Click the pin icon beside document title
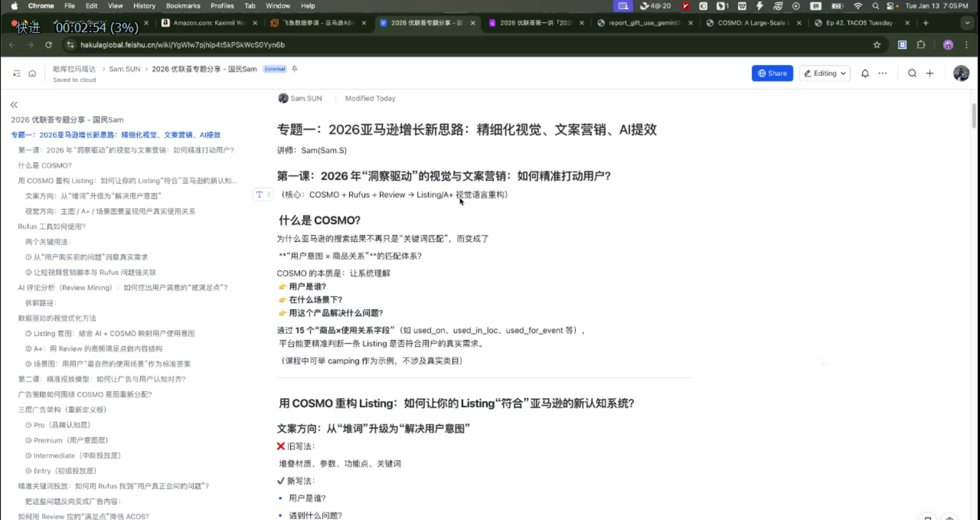980x520 pixels. [295, 69]
